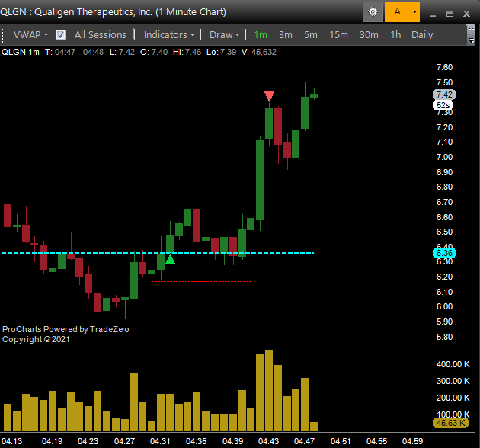Toggle the All Sessions checkbox
The width and height of the screenshot is (480, 448).
[60, 34]
